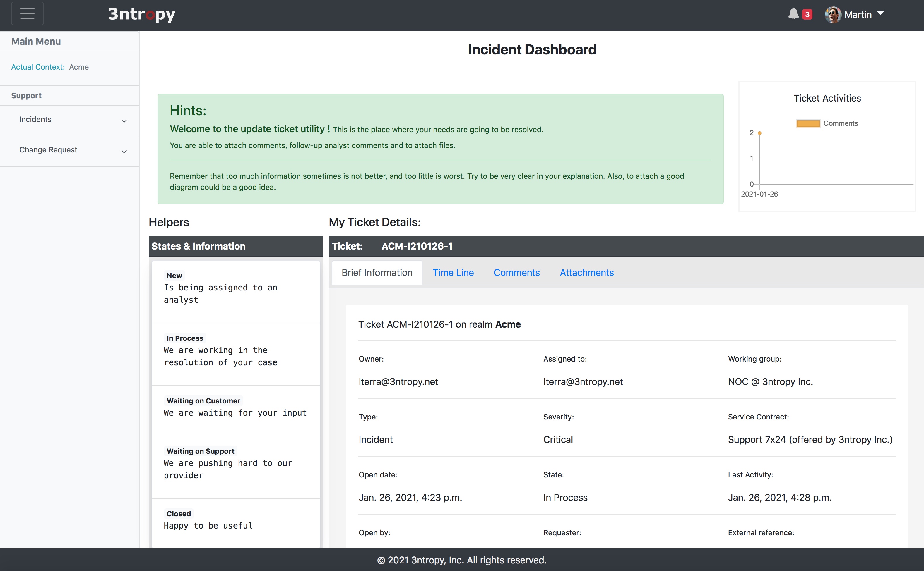Click the Incident type value
The width and height of the screenshot is (924, 571).
pyautogui.click(x=375, y=440)
